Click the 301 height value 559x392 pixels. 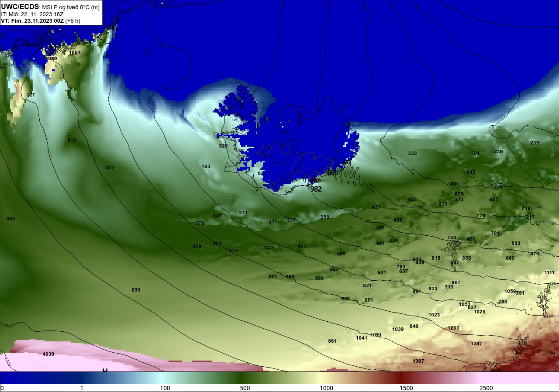(475, 153)
